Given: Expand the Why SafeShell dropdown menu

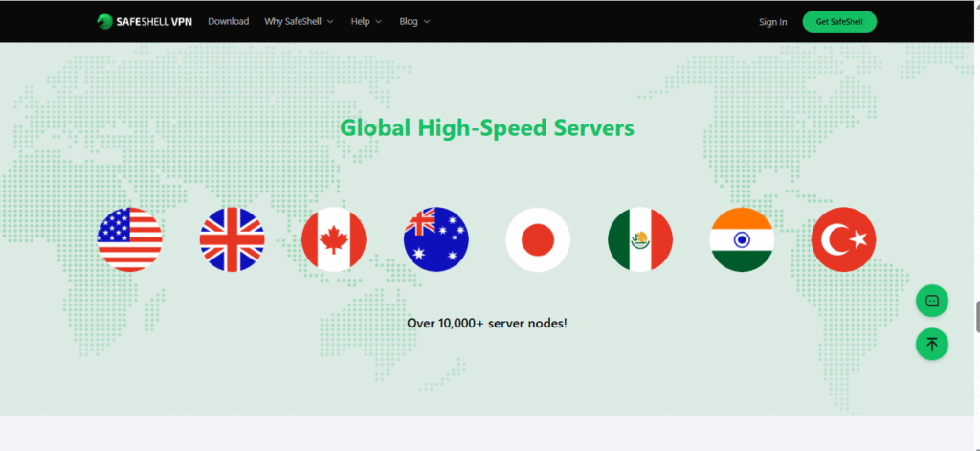Looking at the screenshot, I should point(299,21).
